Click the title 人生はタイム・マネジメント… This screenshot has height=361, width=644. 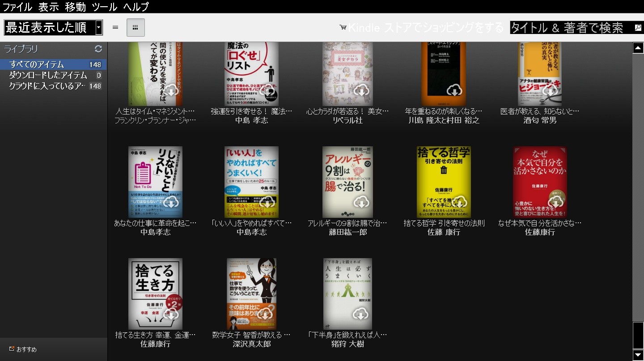(x=155, y=111)
